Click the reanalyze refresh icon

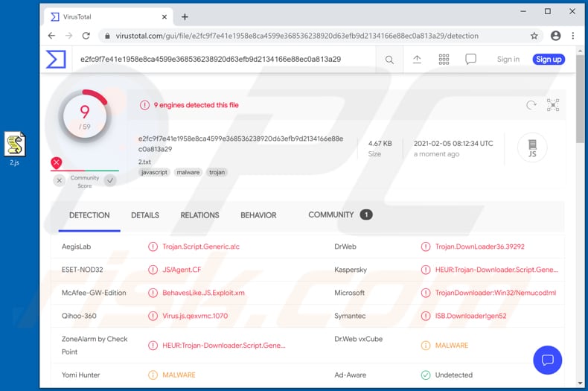coord(531,105)
